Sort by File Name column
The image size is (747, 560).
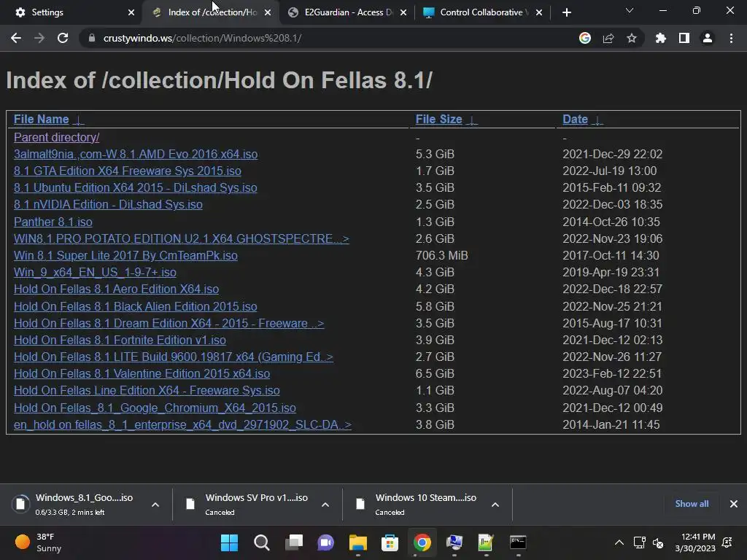click(42, 119)
